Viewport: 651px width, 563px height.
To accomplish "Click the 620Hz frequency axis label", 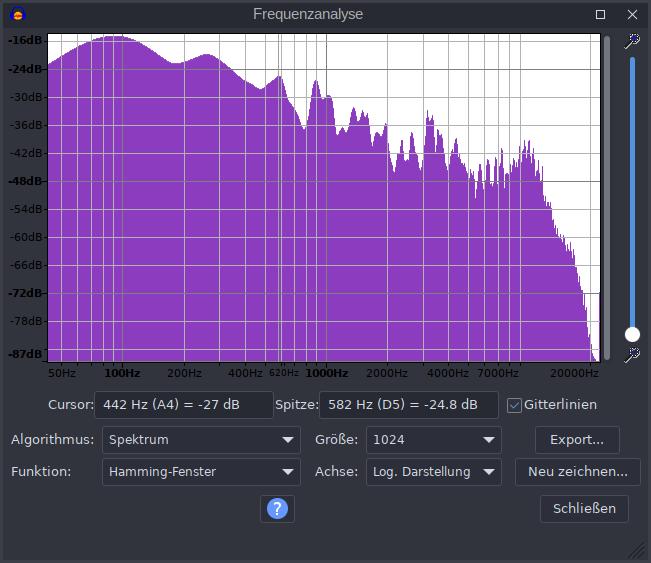I will pos(284,373).
